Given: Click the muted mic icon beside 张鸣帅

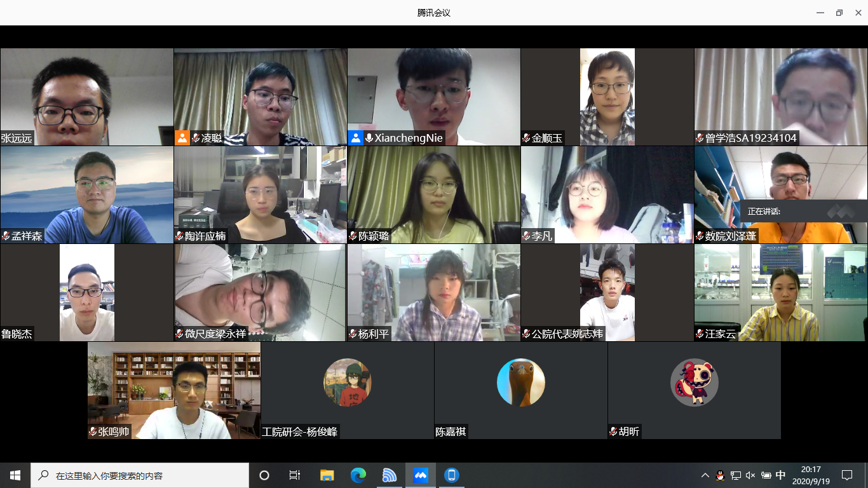Looking at the screenshot, I should click(93, 432).
